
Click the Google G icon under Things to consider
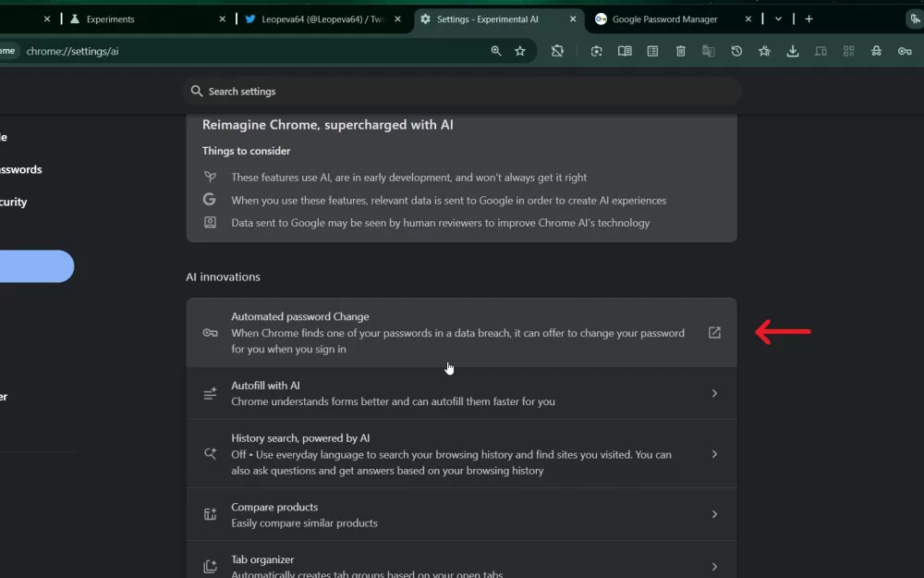(209, 200)
